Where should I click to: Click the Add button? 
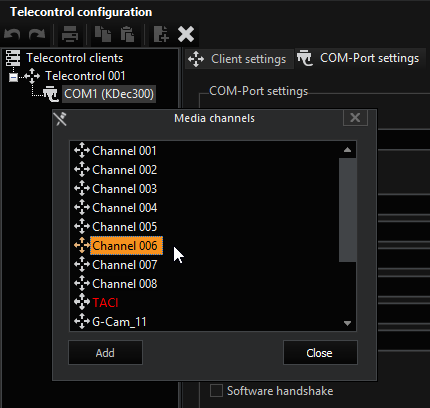click(x=105, y=353)
